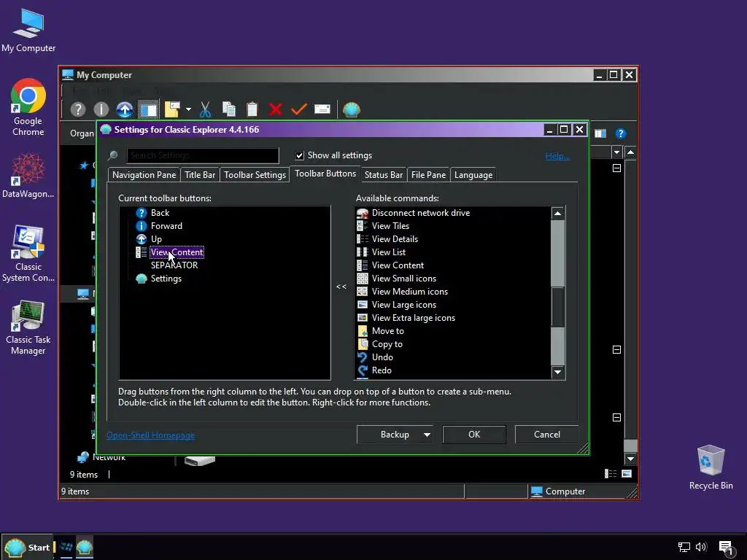
Task: Click the volume speaker tray icon
Action: [x=701, y=547]
